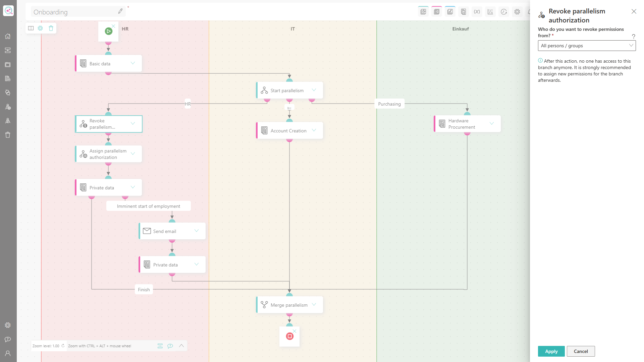Image resolution: width=644 pixels, height=362 pixels.
Task: Reset zoom level with the refresh icon
Action: pos(63,346)
